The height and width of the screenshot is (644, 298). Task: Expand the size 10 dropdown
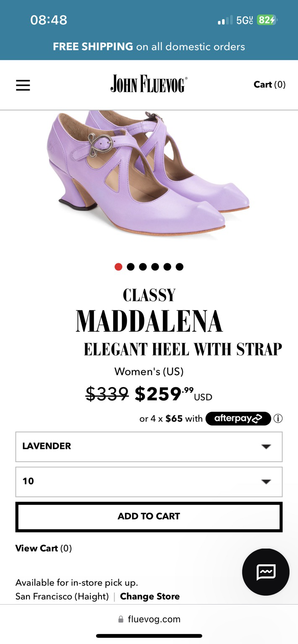(149, 482)
